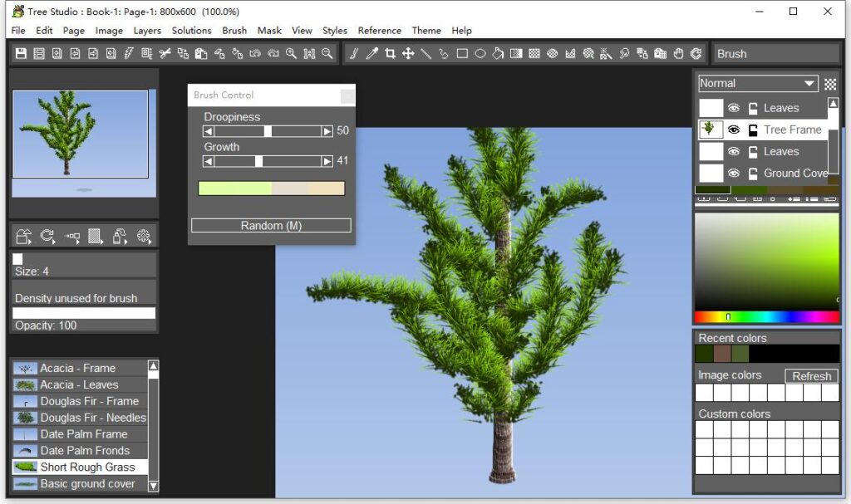Screen dimensions: 851x504
Task: Click the Undo icon
Action: click(x=255, y=53)
